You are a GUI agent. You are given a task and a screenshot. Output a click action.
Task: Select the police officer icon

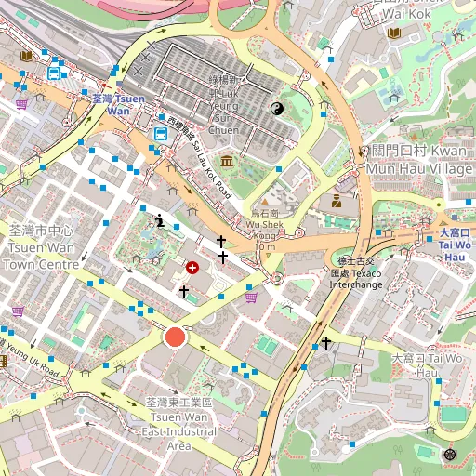coord(337,201)
